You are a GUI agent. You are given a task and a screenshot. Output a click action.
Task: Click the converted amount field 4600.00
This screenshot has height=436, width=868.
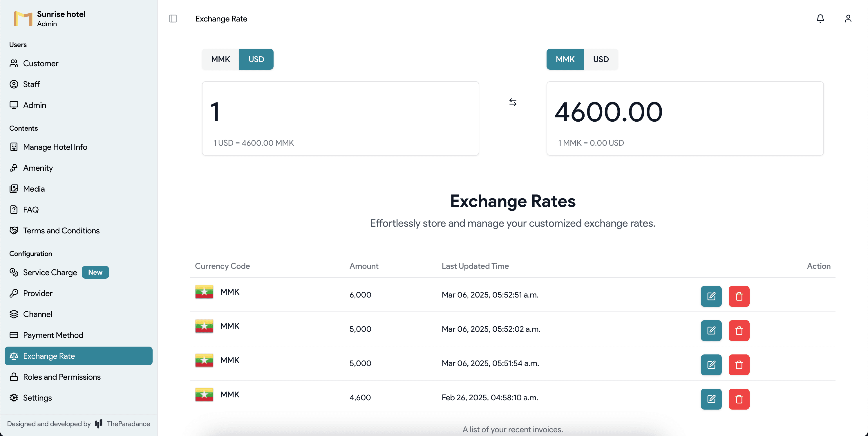click(x=685, y=112)
